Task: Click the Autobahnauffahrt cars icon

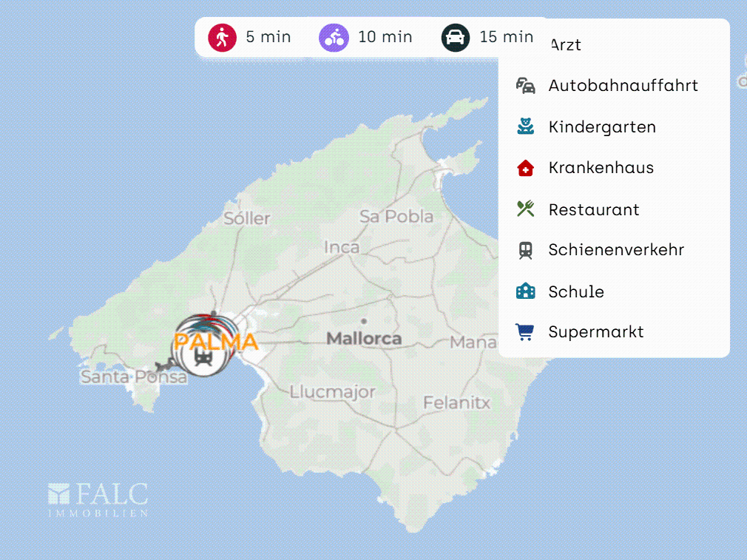Action: tap(525, 86)
